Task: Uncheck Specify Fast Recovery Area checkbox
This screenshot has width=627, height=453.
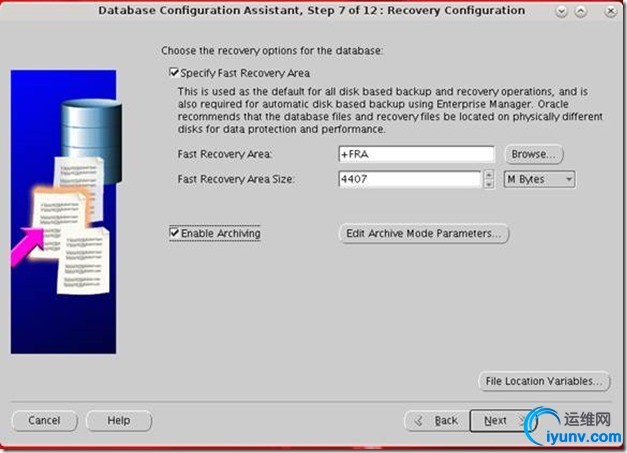Action: 174,73
